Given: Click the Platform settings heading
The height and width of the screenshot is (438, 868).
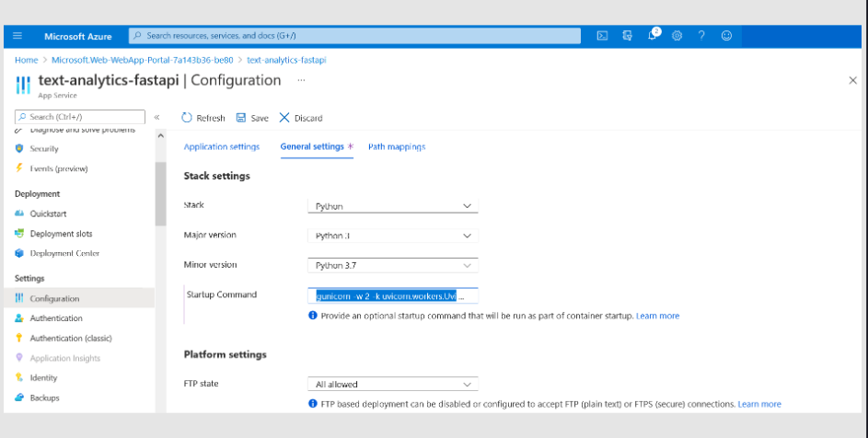Looking at the screenshot, I should pos(226,354).
